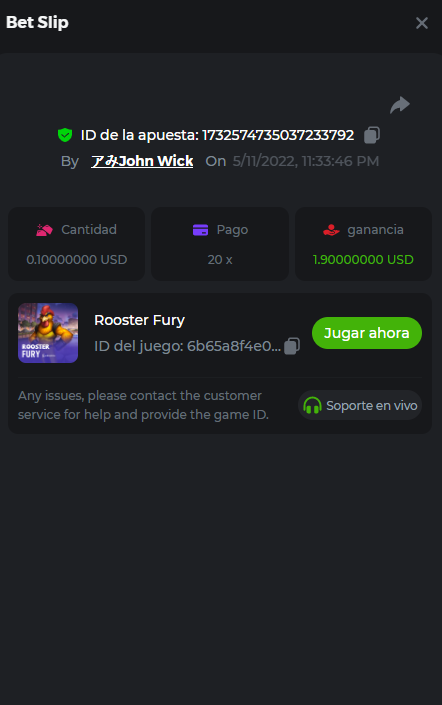
Task: Open Soporte en vivo live support
Action: (360, 406)
